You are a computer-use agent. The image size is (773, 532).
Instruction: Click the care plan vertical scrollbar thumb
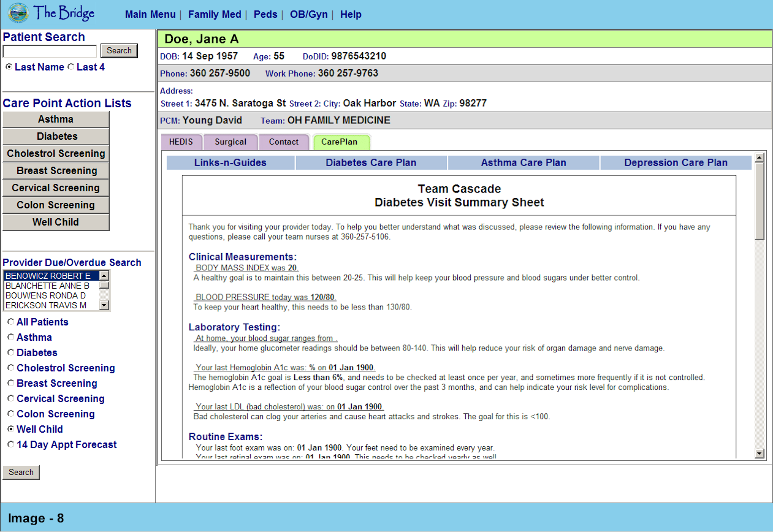point(760,201)
